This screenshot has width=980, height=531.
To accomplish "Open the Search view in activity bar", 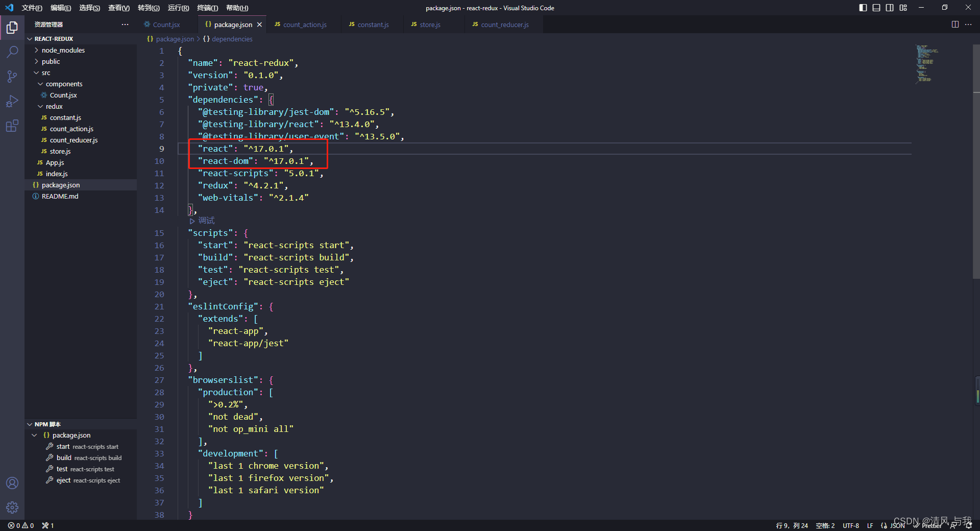I will click(12, 52).
